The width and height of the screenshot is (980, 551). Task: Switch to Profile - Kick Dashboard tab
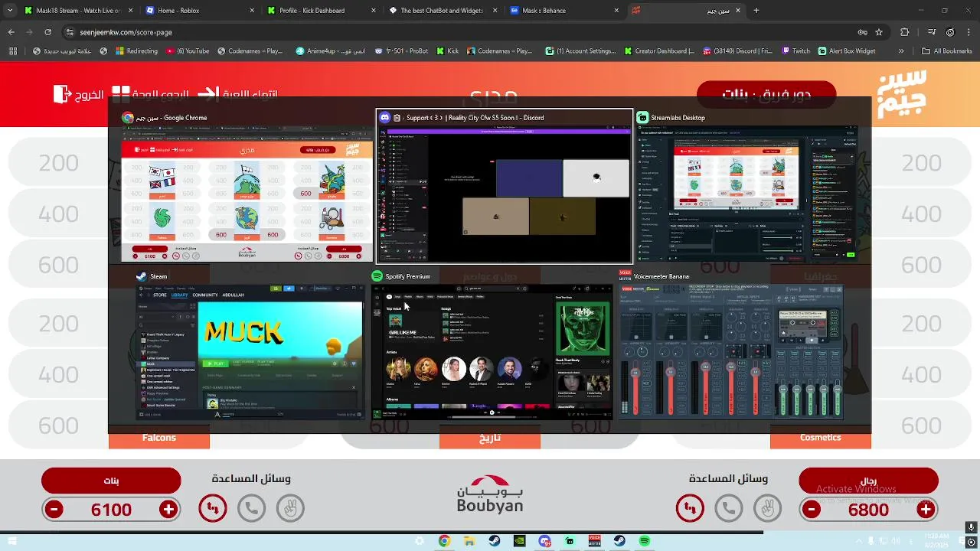[320, 11]
